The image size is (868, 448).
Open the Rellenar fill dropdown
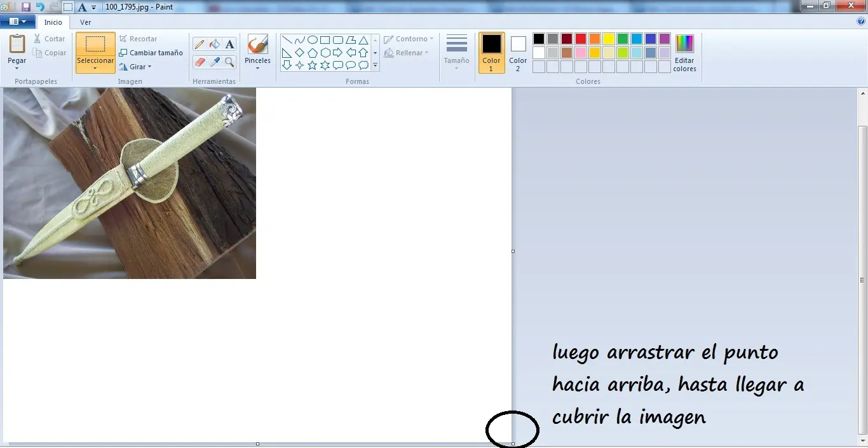pos(406,53)
